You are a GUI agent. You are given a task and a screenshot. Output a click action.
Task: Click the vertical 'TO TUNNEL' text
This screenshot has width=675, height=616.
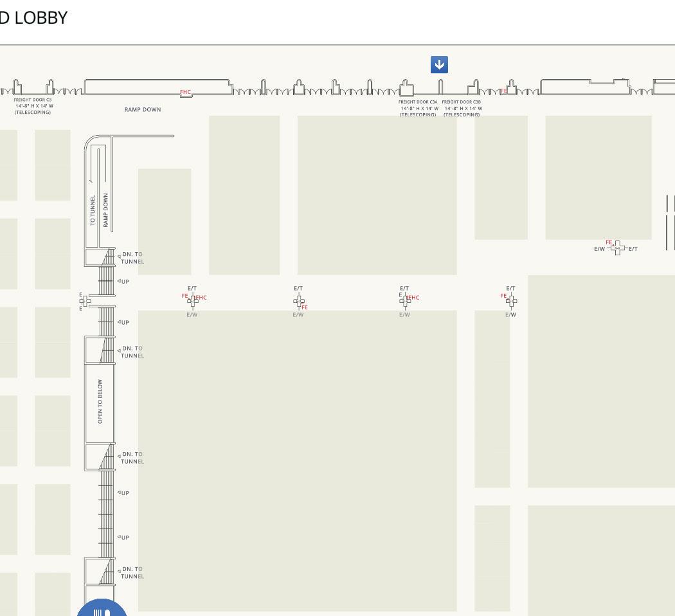(x=93, y=210)
